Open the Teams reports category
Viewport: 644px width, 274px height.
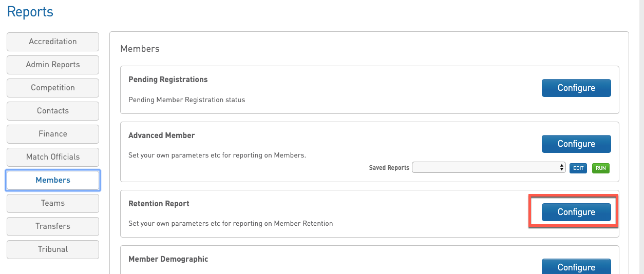click(x=53, y=203)
